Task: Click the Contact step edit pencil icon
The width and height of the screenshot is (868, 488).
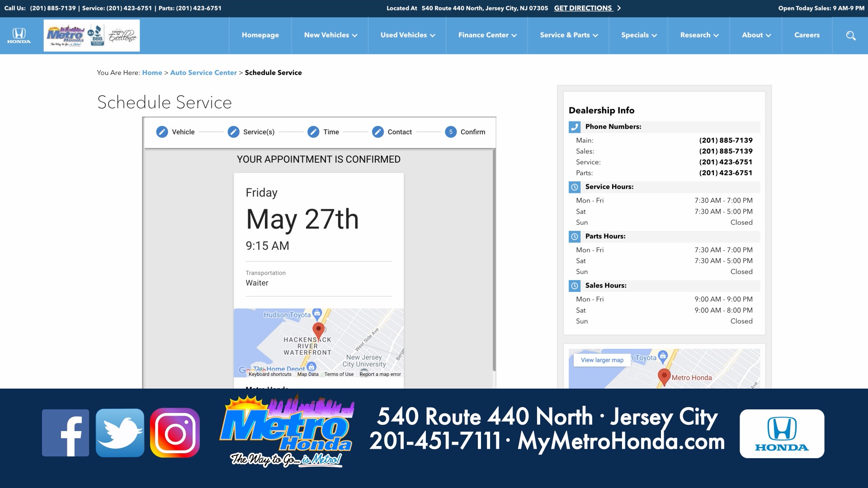Action: point(378,132)
